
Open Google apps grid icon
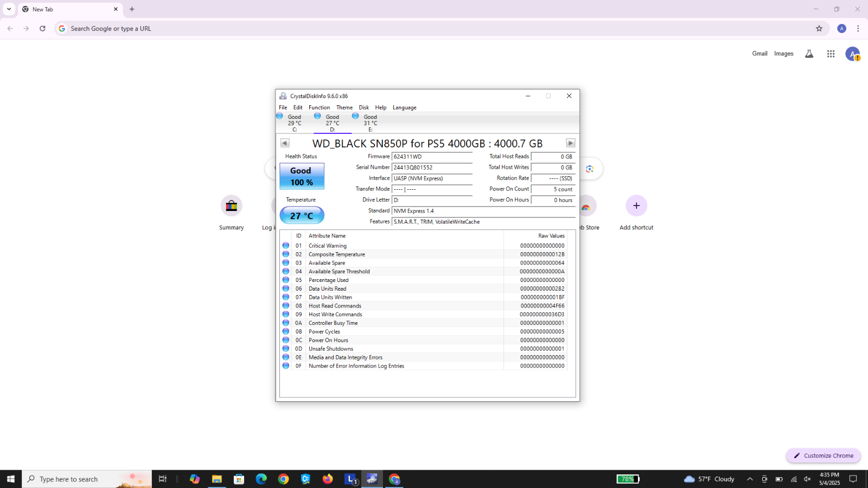[x=831, y=54]
